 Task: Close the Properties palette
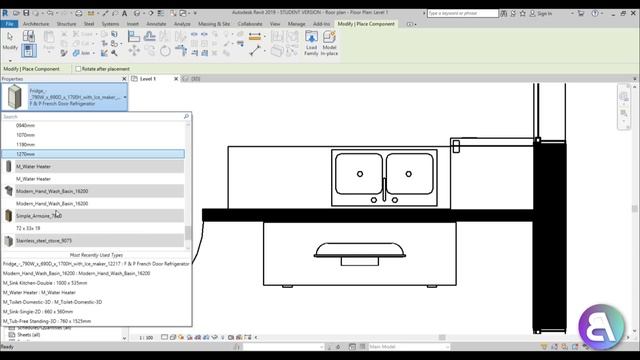coord(124,79)
